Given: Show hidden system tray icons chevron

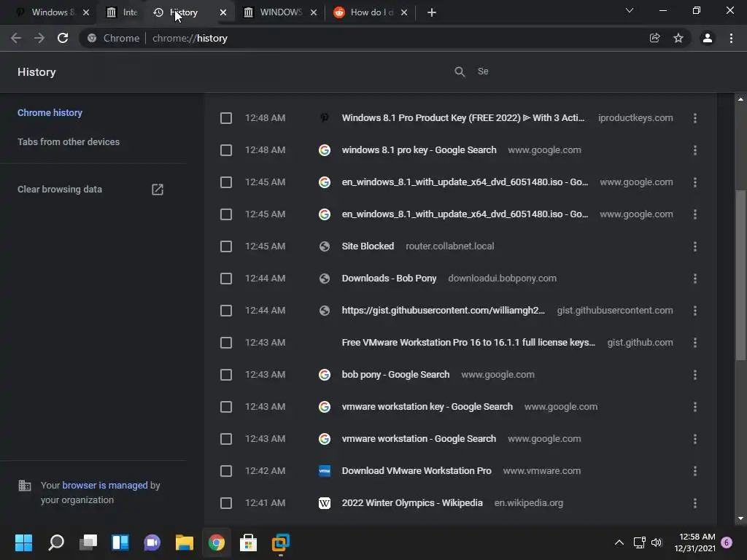Looking at the screenshot, I should (x=619, y=542).
